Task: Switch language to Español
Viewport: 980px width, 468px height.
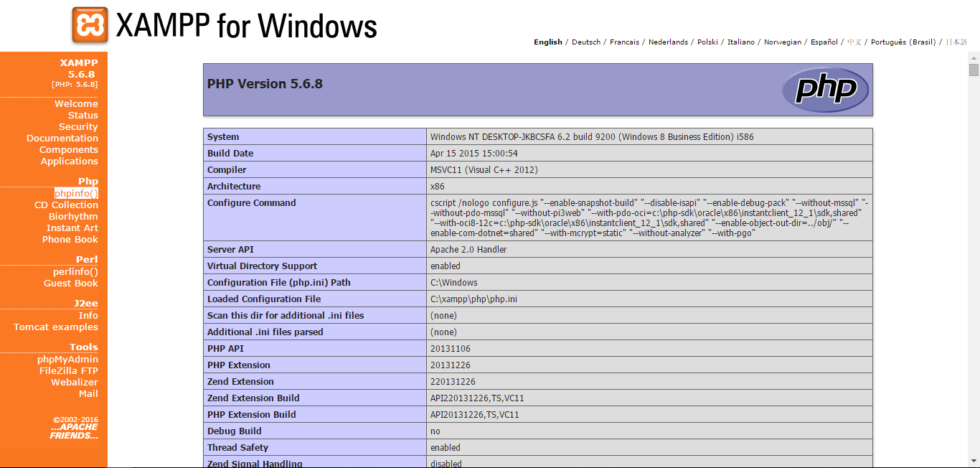Action: pos(824,42)
